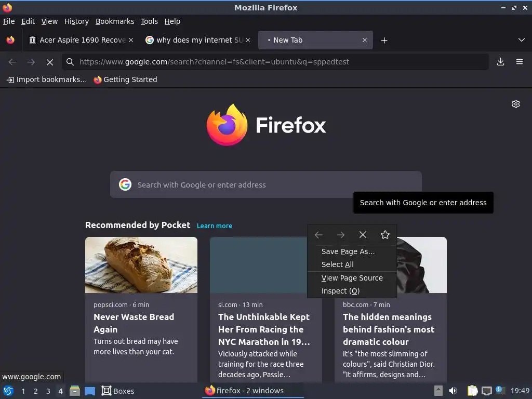Open the Edit menu
This screenshot has height=399, width=532.
click(28, 21)
